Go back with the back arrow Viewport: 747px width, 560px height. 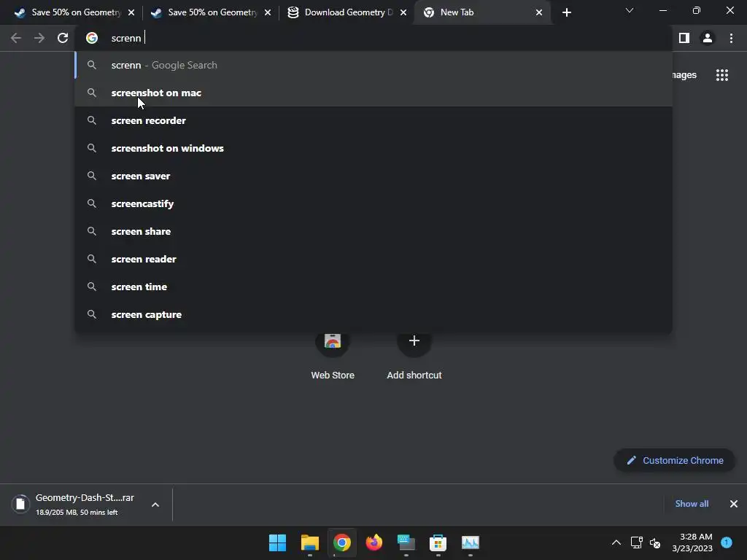point(16,38)
